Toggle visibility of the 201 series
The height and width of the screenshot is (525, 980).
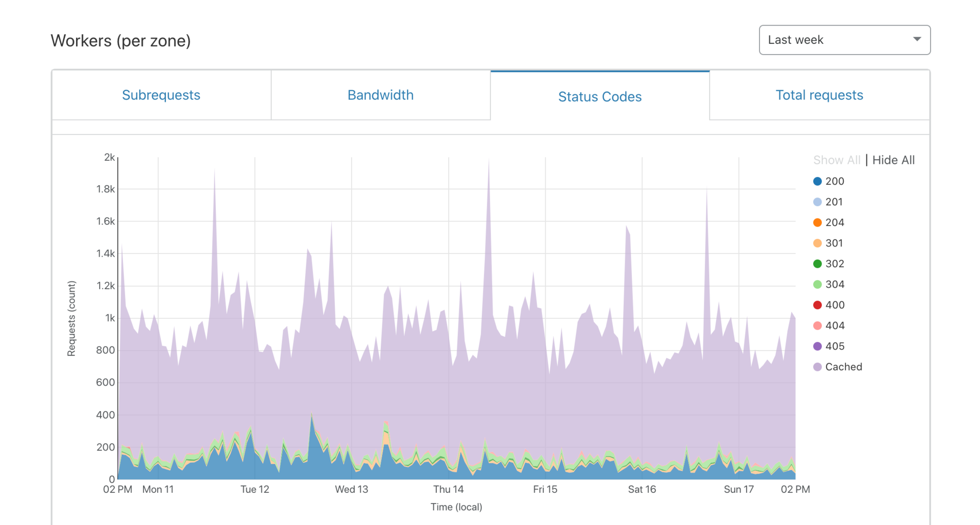pos(818,202)
